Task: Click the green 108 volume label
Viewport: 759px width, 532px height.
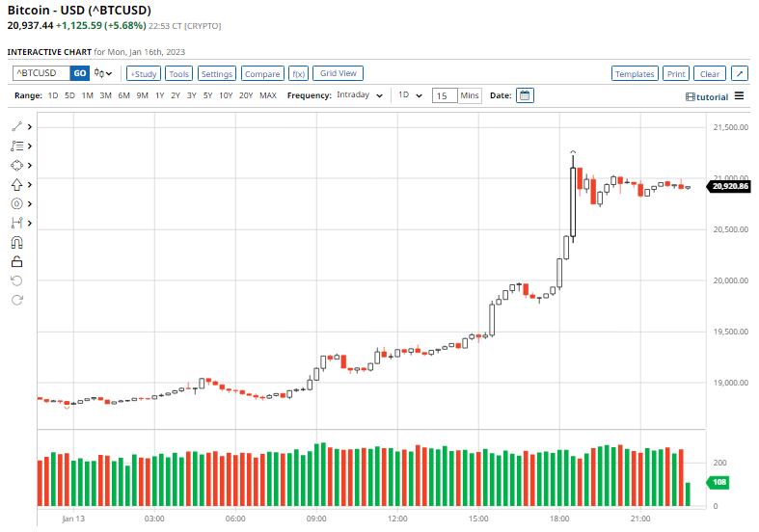Action: click(718, 482)
